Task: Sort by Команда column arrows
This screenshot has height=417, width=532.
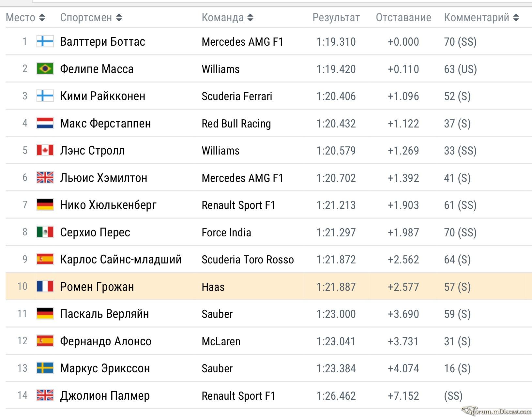Action: (x=250, y=18)
